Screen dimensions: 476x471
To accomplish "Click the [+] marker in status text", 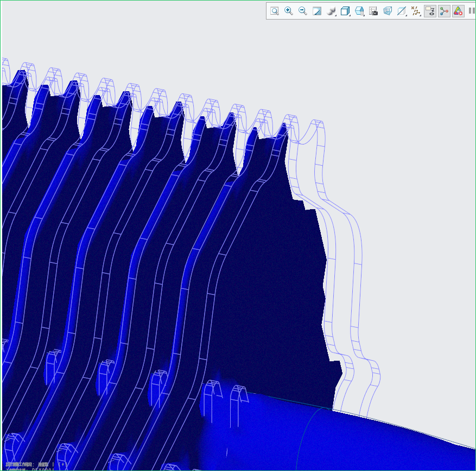I will 62,464.
